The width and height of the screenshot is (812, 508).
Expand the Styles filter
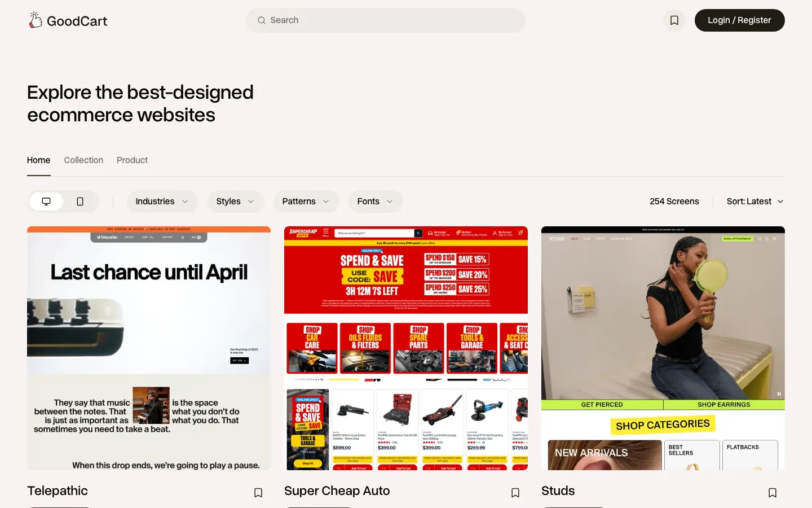(236, 202)
